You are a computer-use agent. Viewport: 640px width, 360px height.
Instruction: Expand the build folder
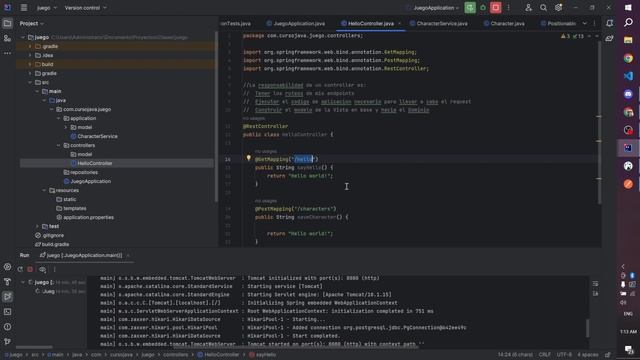coord(30,64)
